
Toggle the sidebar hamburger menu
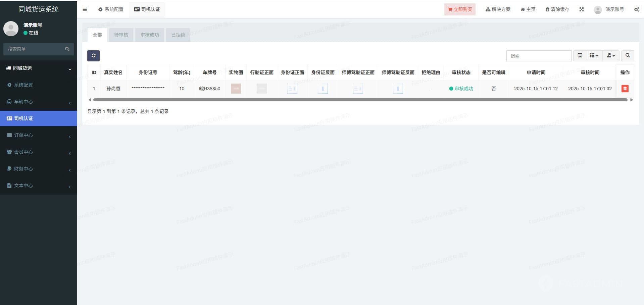pyautogui.click(x=85, y=9)
